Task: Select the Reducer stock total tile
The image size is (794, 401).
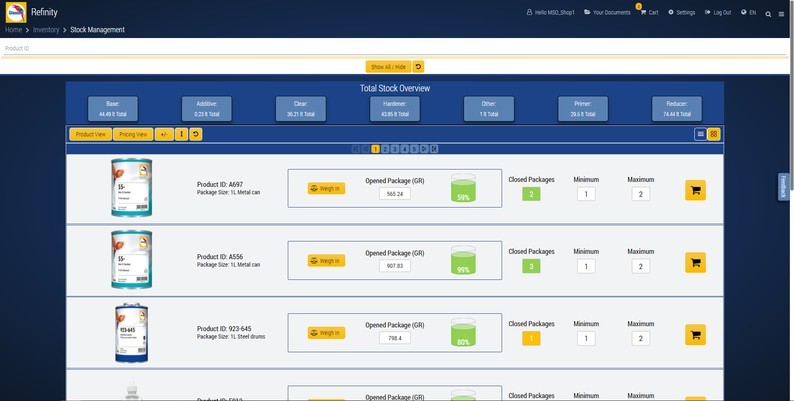Action: click(x=677, y=109)
